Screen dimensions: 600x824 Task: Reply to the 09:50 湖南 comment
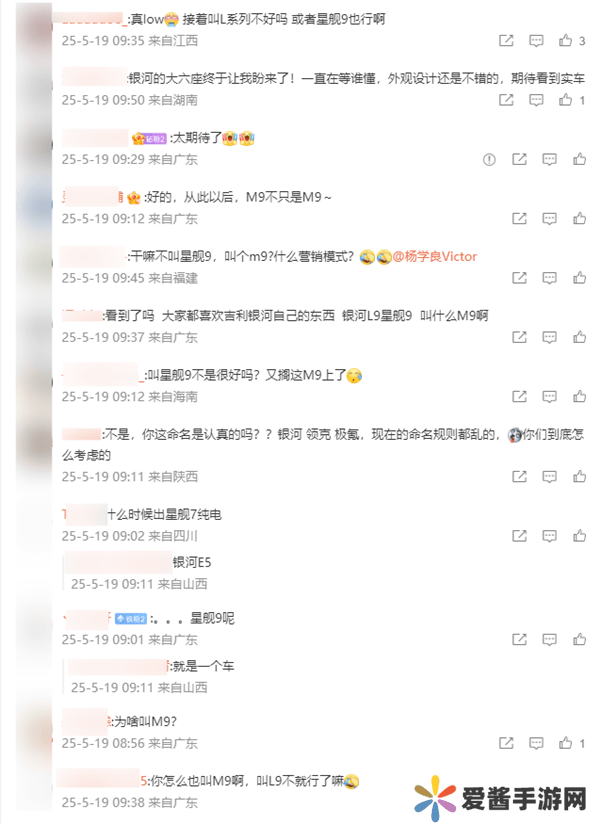pos(536,100)
